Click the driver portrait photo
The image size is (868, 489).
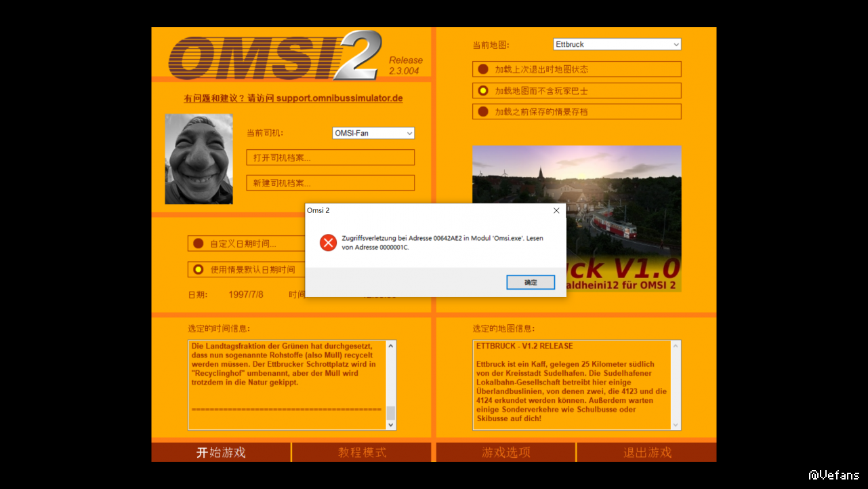[x=199, y=159]
